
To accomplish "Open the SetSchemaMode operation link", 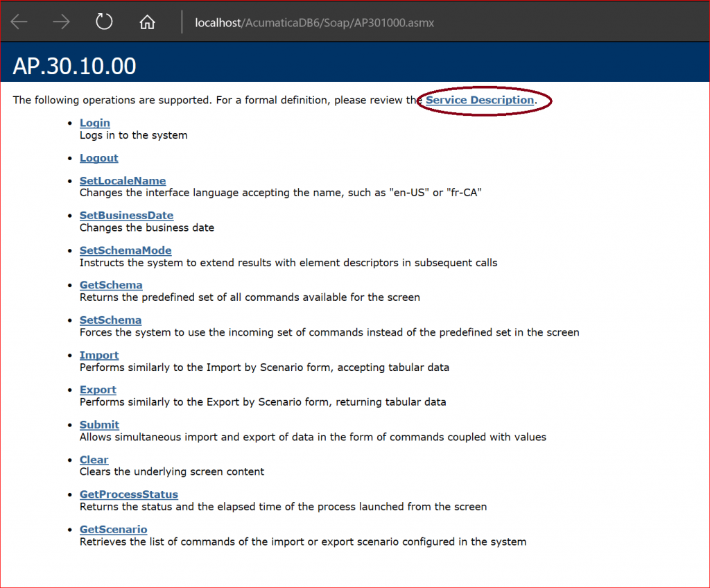I will point(125,250).
